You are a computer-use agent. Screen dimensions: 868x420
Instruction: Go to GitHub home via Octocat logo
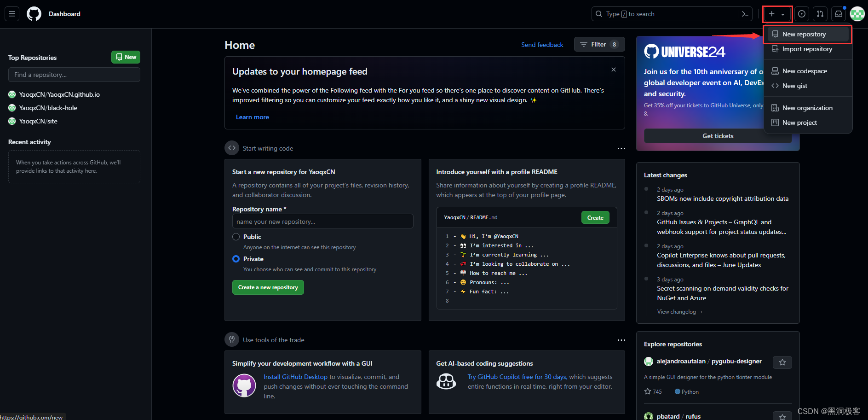(x=34, y=14)
